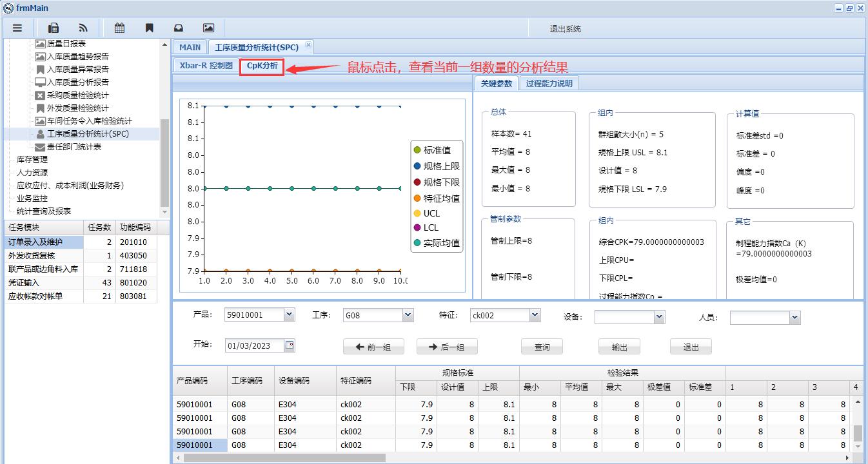868x464 pixels.
Task: Open the 工序 dropdown showing G08
Action: pyautogui.click(x=408, y=315)
